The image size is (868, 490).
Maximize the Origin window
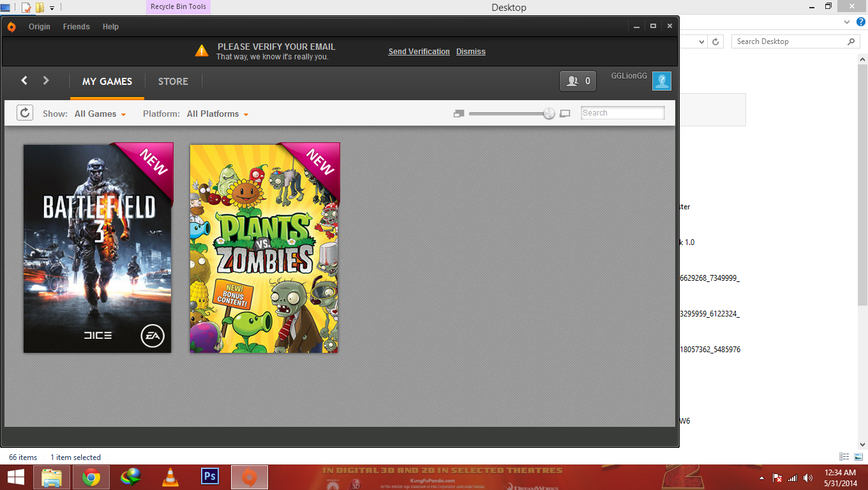click(653, 26)
